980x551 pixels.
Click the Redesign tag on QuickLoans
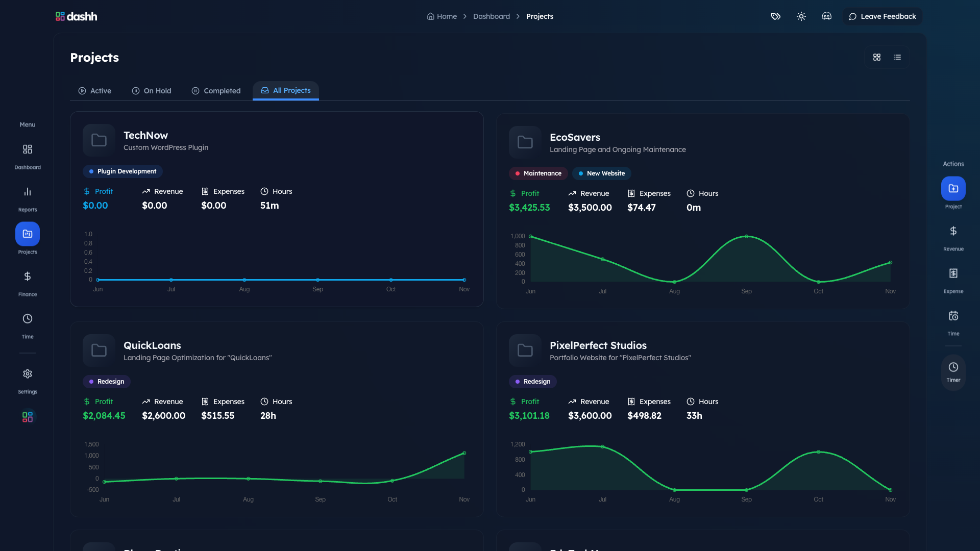[107, 382]
